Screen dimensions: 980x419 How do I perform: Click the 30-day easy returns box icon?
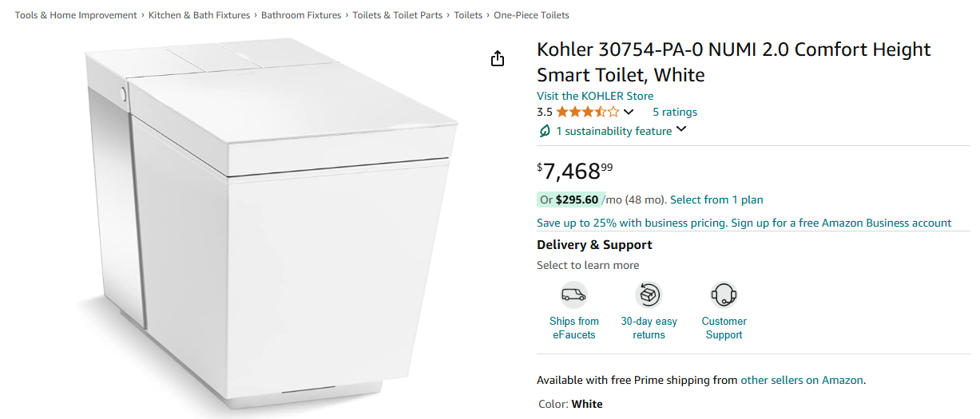pos(649,295)
